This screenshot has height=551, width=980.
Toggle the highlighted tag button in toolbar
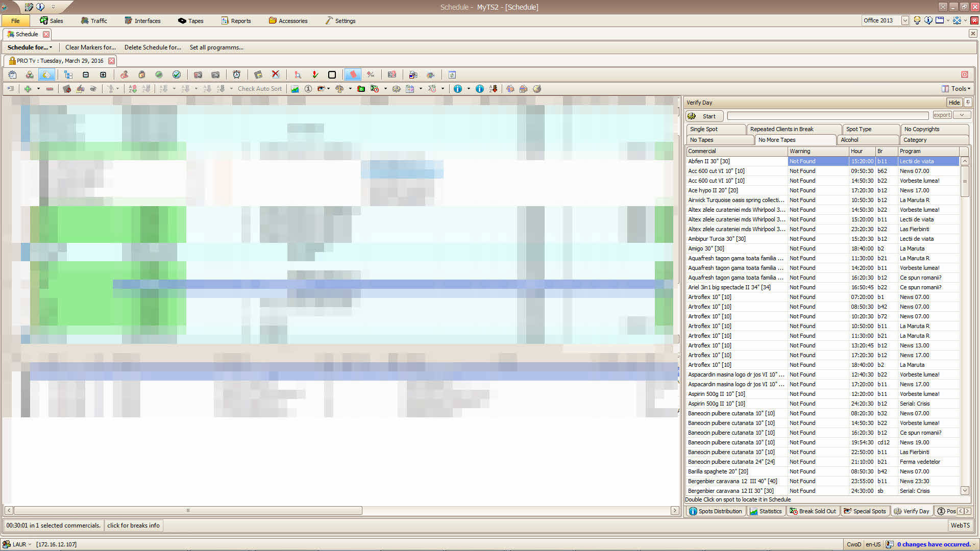point(46,74)
